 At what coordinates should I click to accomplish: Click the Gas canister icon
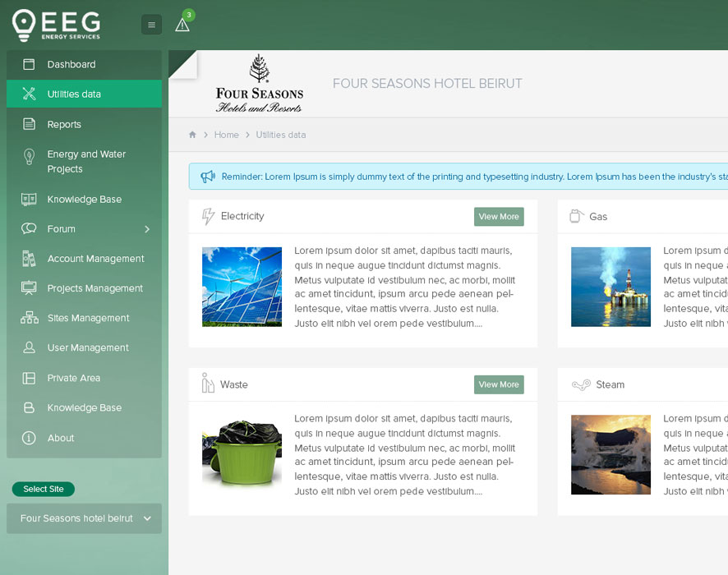[576, 216]
